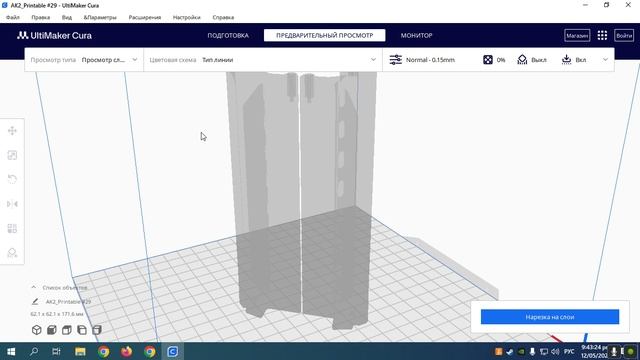
Task: Open the Edit (Правка) menu
Action: pyautogui.click(x=41, y=18)
